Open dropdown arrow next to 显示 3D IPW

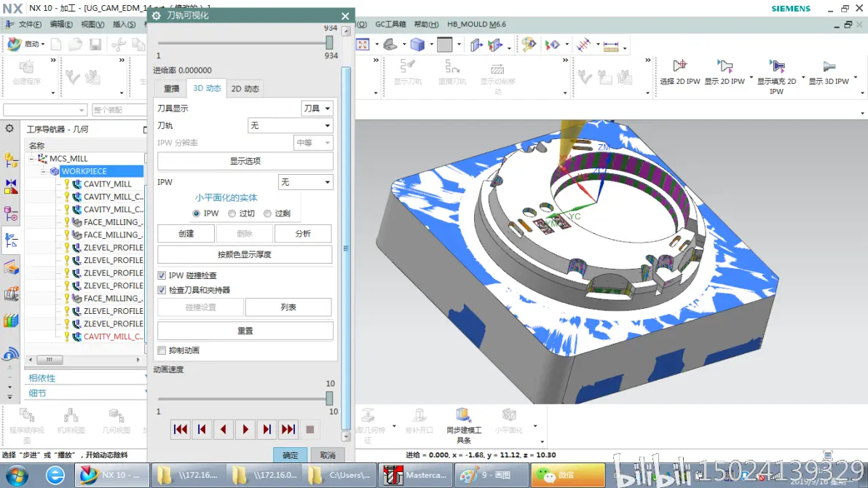click(x=856, y=77)
